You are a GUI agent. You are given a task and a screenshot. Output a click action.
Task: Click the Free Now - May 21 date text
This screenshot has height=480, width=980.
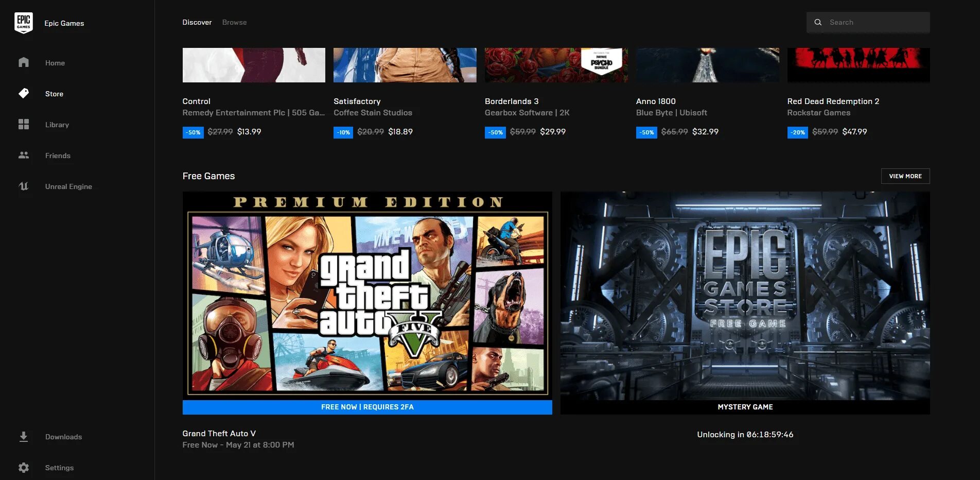pos(238,444)
